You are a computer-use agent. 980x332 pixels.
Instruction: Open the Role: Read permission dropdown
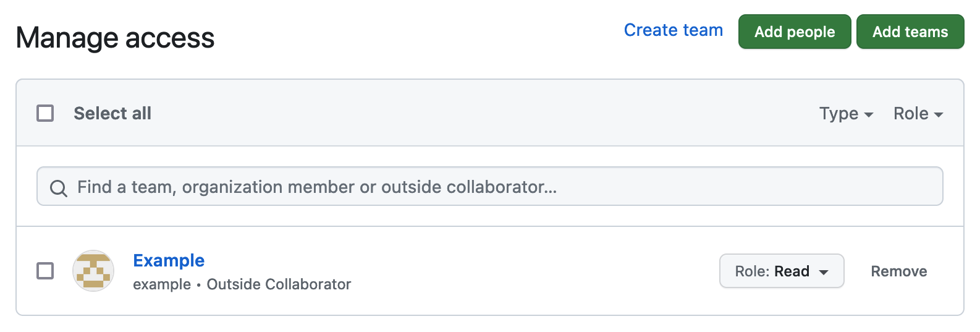tap(782, 271)
